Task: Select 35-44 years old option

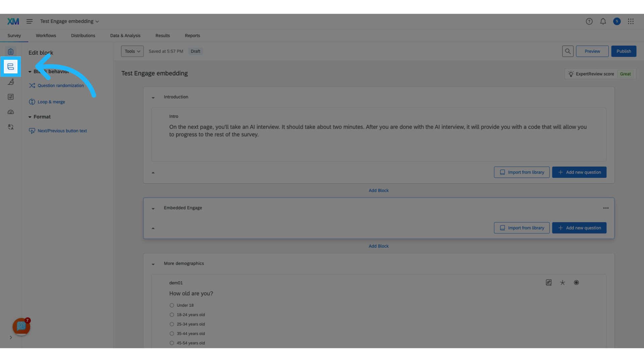Action: [172, 334]
